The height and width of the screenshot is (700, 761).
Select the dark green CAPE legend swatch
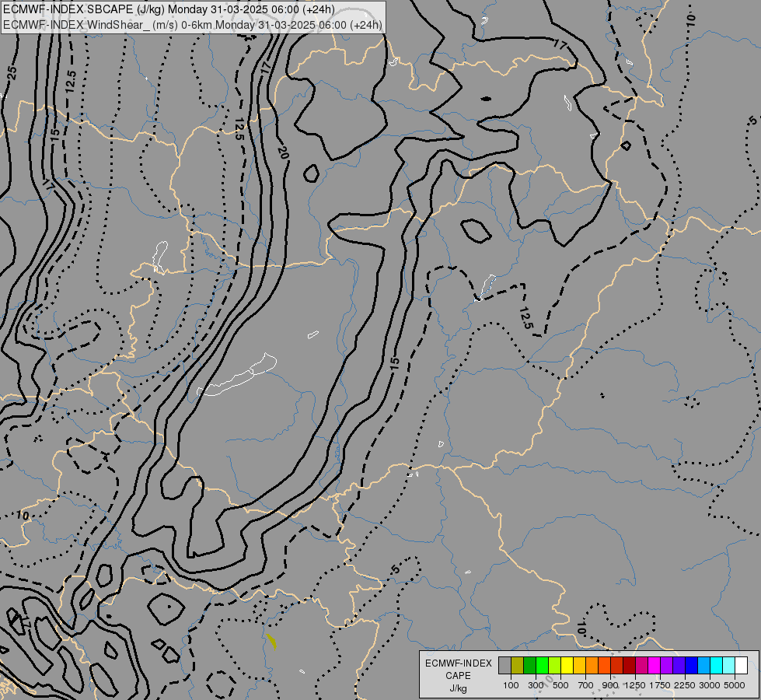(x=529, y=665)
